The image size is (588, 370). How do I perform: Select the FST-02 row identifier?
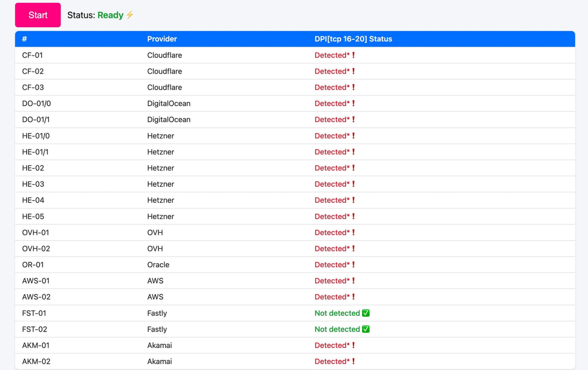point(35,329)
